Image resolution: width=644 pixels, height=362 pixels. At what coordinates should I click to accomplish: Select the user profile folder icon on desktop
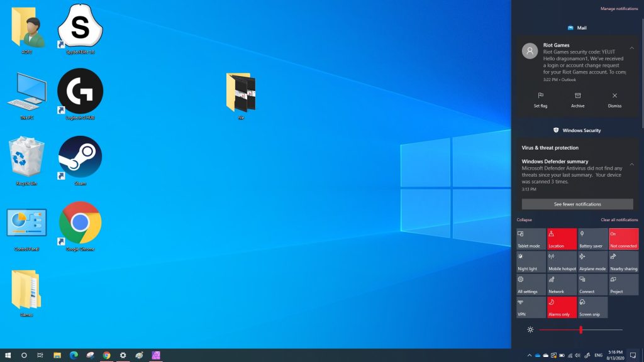click(x=27, y=31)
